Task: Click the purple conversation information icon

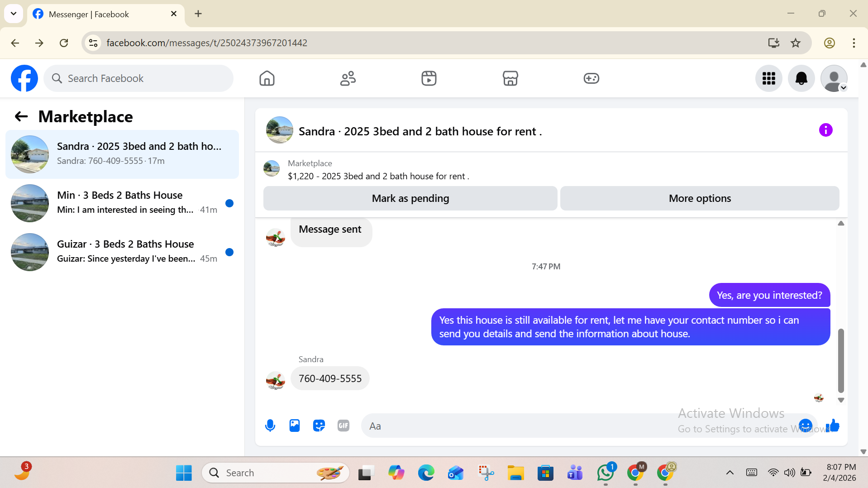Action: [x=826, y=130]
